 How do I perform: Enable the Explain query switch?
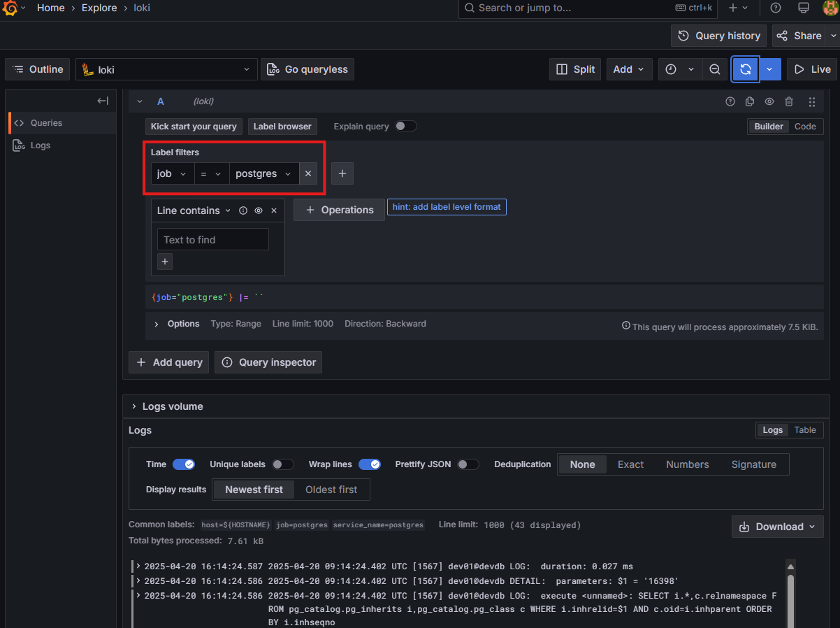405,127
